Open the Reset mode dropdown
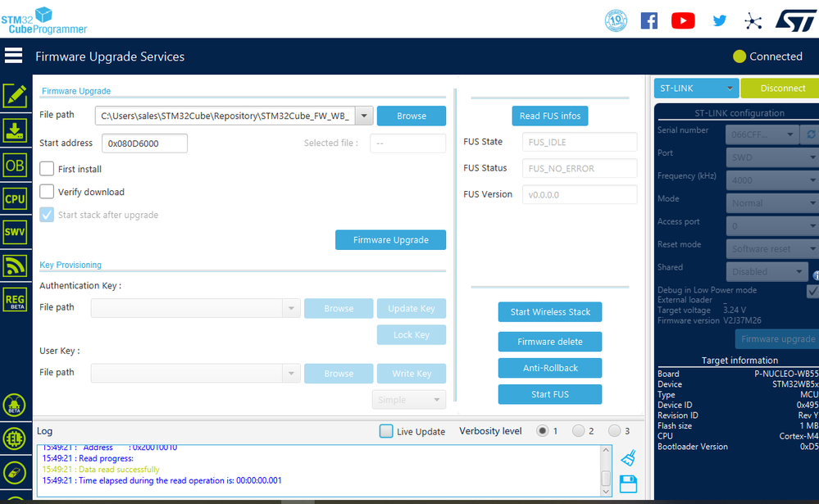819x504 pixels. [772, 248]
